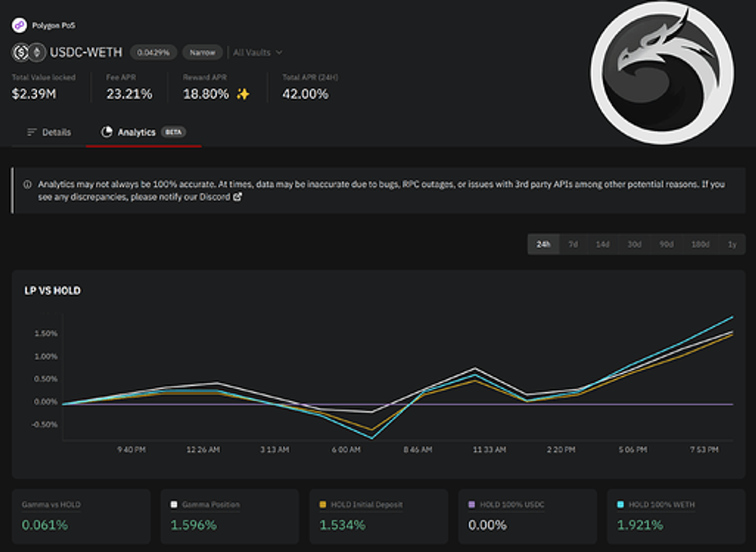Open the external link icon after Discord

click(x=237, y=197)
